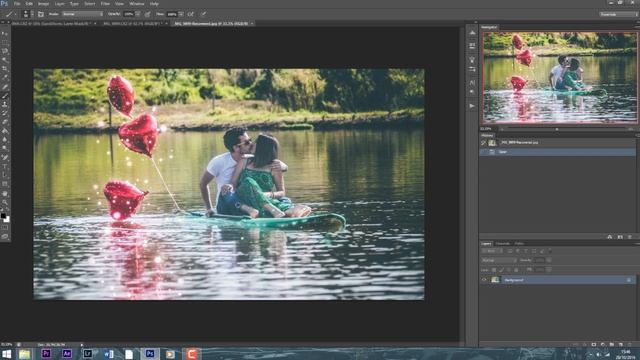Select the Crop tool

pyautogui.click(x=5, y=68)
